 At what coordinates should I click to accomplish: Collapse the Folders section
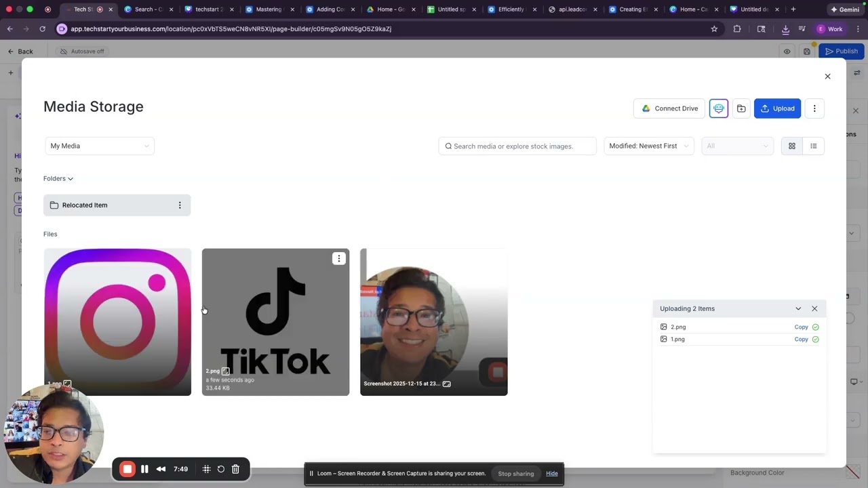[58, 179]
